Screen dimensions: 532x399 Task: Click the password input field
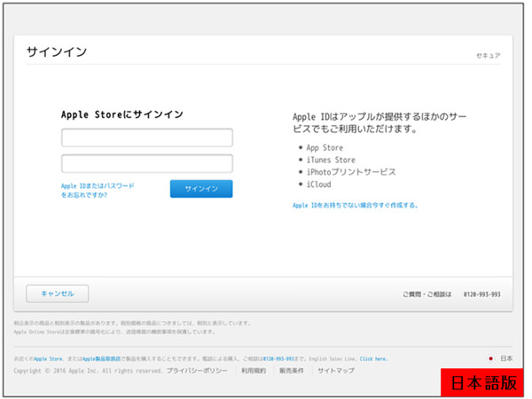147,164
